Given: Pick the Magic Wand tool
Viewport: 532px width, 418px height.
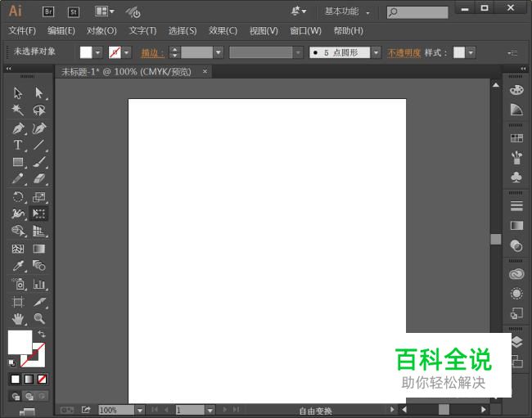Looking at the screenshot, I should click(x=18, y=110).
